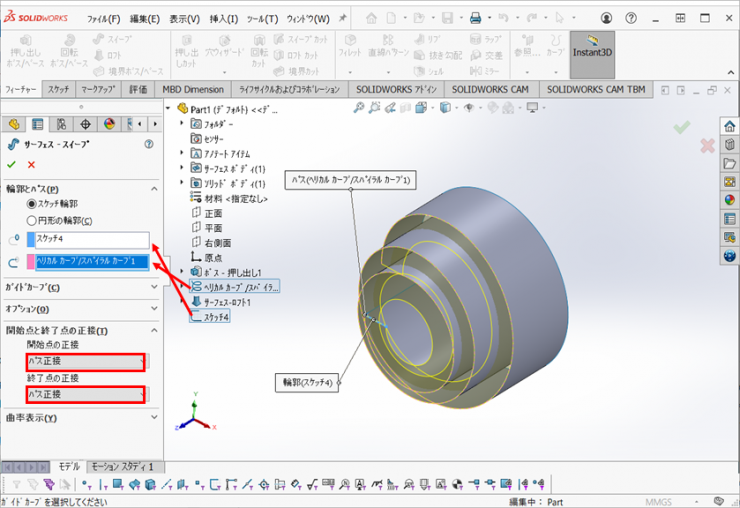Expand the ソリッドボディ(1) tree node
The height and width of the screenshot is (508, 740).
[x=182, y=184]
